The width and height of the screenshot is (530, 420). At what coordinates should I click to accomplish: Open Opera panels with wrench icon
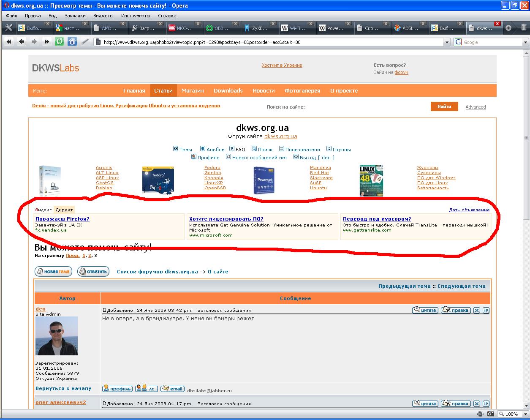(x=8, y=28)
